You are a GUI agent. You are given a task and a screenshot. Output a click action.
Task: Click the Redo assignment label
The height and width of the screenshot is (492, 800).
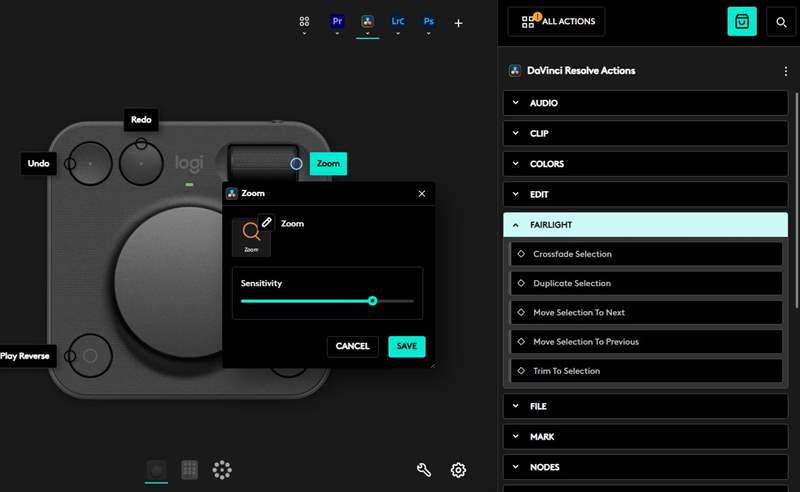pos(141,119)
